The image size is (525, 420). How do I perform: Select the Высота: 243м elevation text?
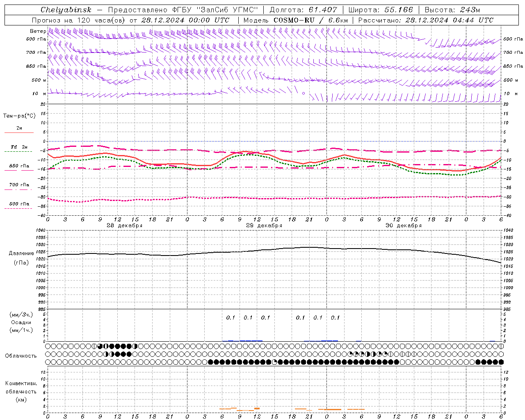[x=452, y=10]
